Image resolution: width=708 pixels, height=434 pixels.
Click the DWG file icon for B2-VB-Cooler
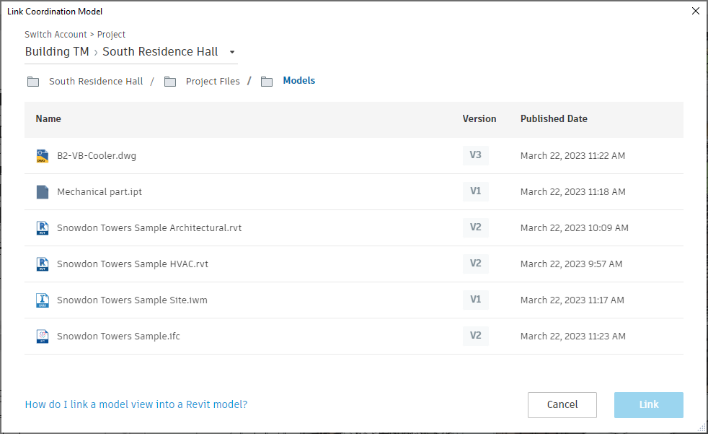(x=42, y=155)
